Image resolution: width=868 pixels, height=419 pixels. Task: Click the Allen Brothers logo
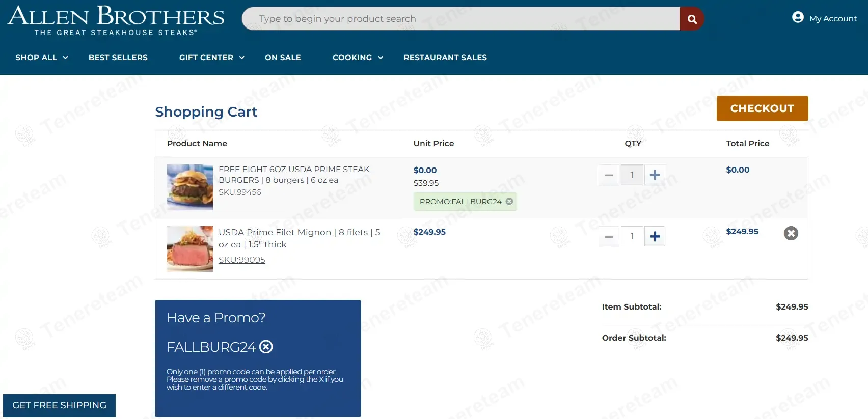click(116, 20)
